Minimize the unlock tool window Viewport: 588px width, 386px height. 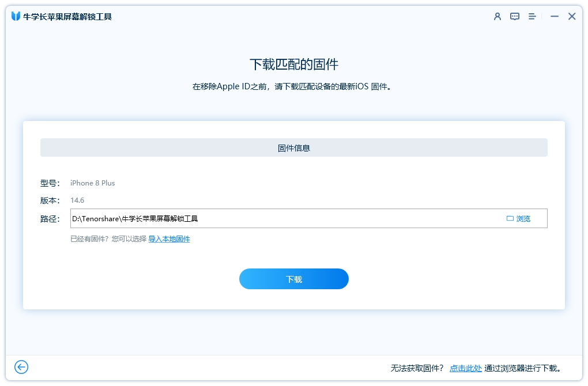pyautogui.click(x=554, y=17)
